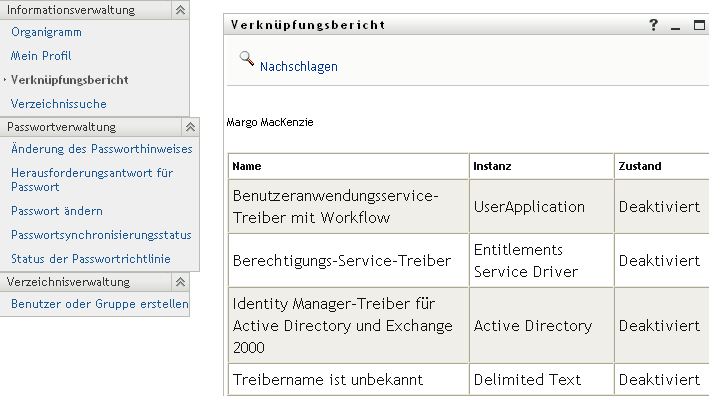Image resolution: width=709 pixels, height=396 pixels.
Task: Open Status der Passwortrichtlinie
Action: 91,259
